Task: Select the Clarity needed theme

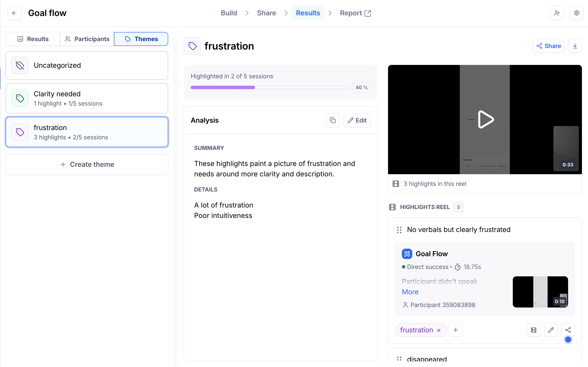Action: pyautogui.click(x=87, y=98)
